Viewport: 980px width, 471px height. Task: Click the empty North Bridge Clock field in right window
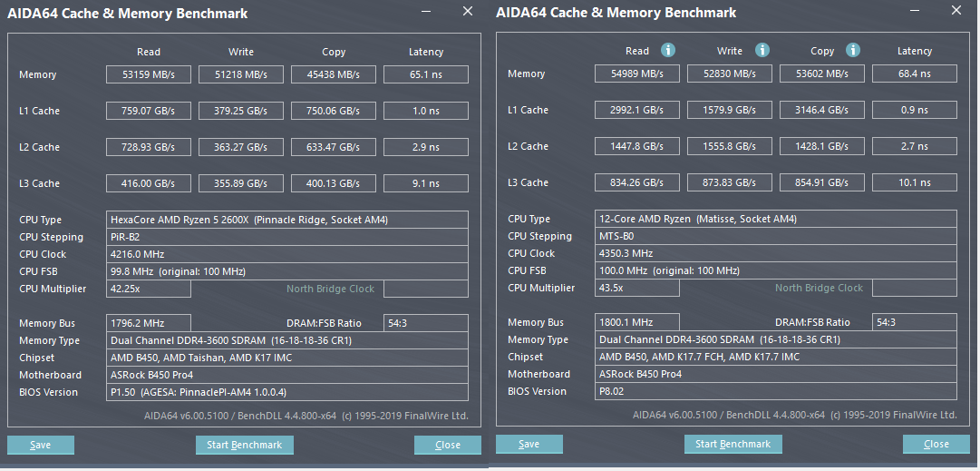point(915,288)
